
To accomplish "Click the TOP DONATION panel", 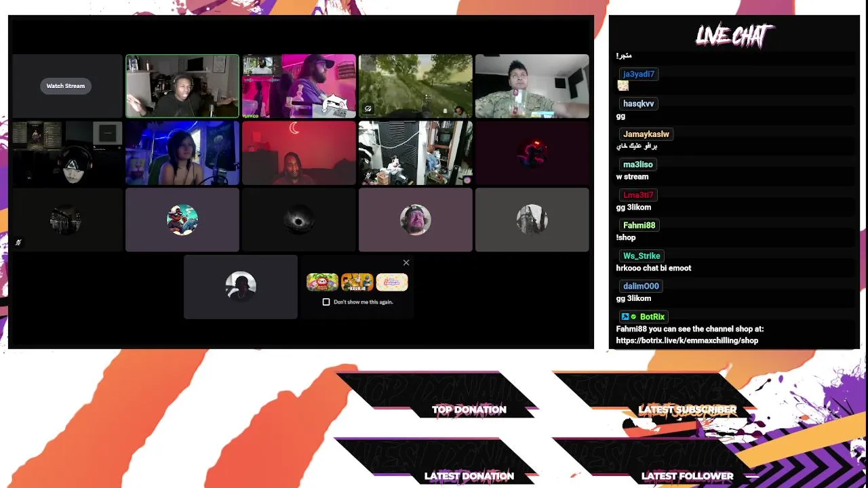I will click(x=437, y=394).
